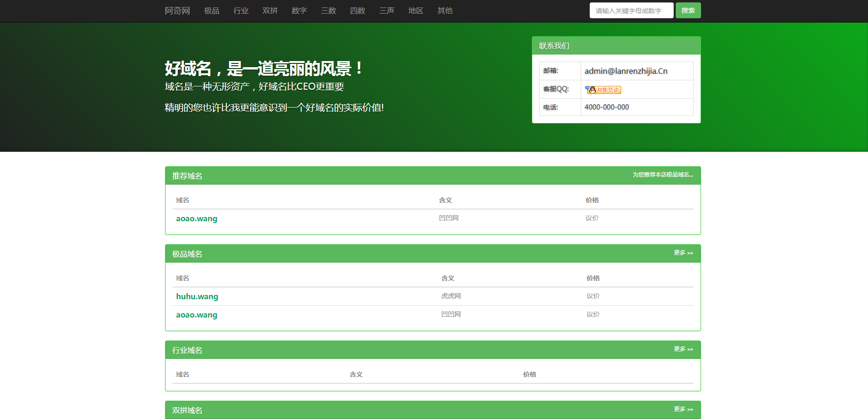Click the 邮箱: label
Image resolution: width=868 pixels, height=419 pixels.
pyautogui.click(x=551, y=70)
